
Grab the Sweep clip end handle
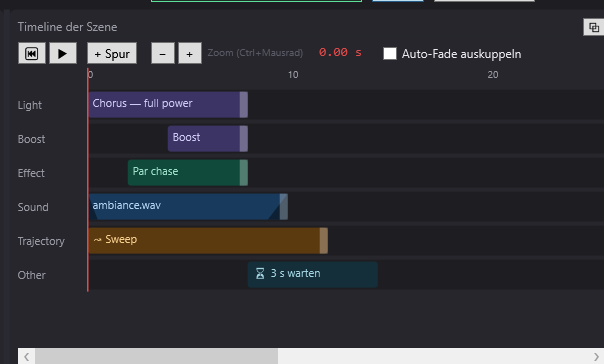pos(324,240)
